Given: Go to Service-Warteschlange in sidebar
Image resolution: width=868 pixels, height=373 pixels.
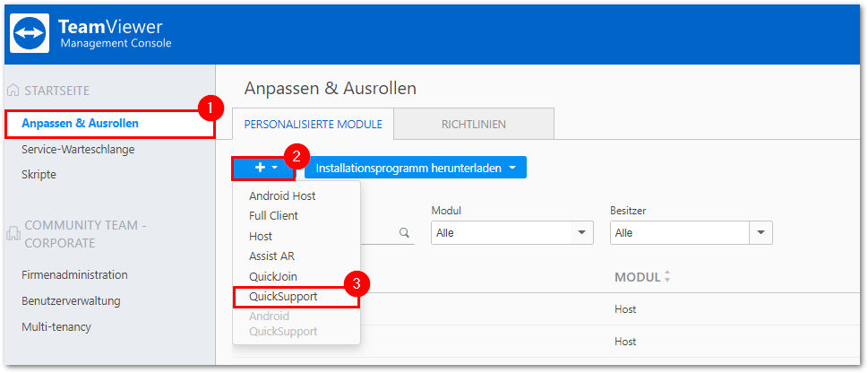Looking at the screenshot, I should click(x=78, y=149).
